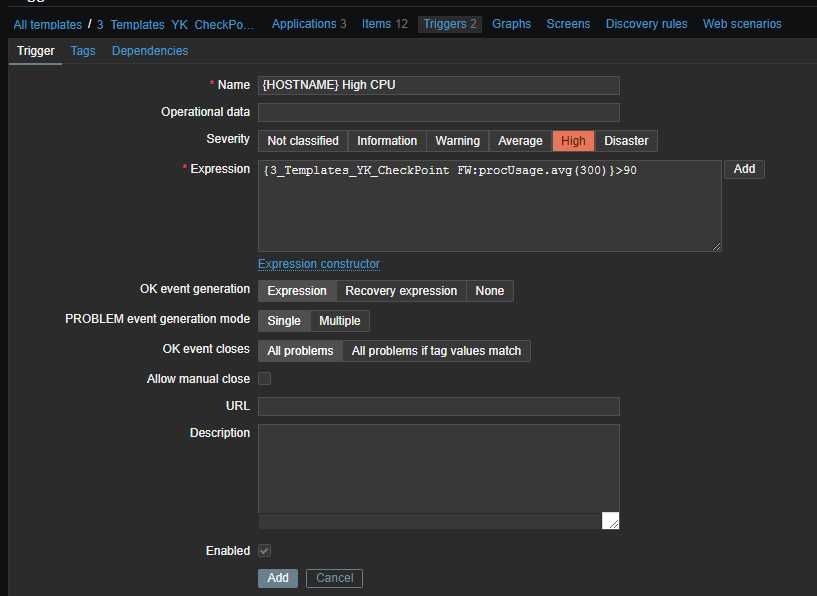The image size is (817, 596).
Task: Choose Recovery expression for OK event
Action: coord(401,291)
